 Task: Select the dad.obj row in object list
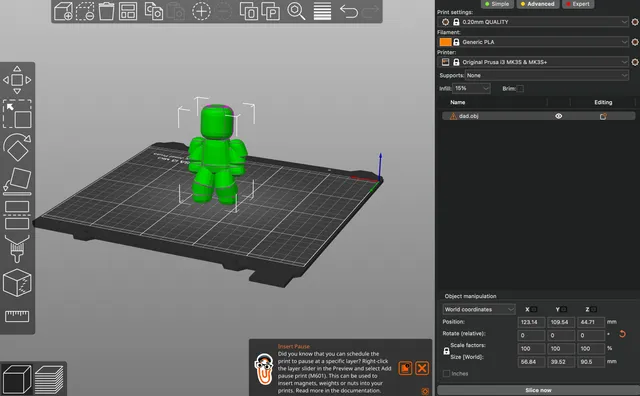click(538, 116)
